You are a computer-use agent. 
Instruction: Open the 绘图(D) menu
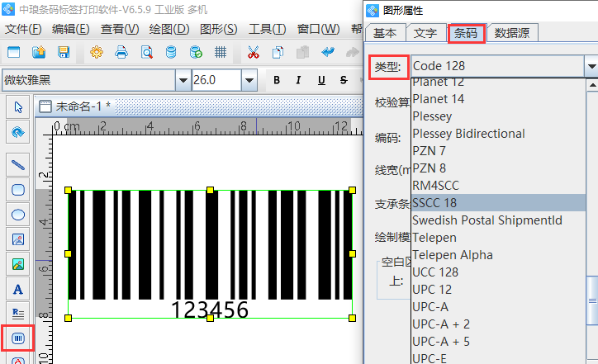[169, 29]
